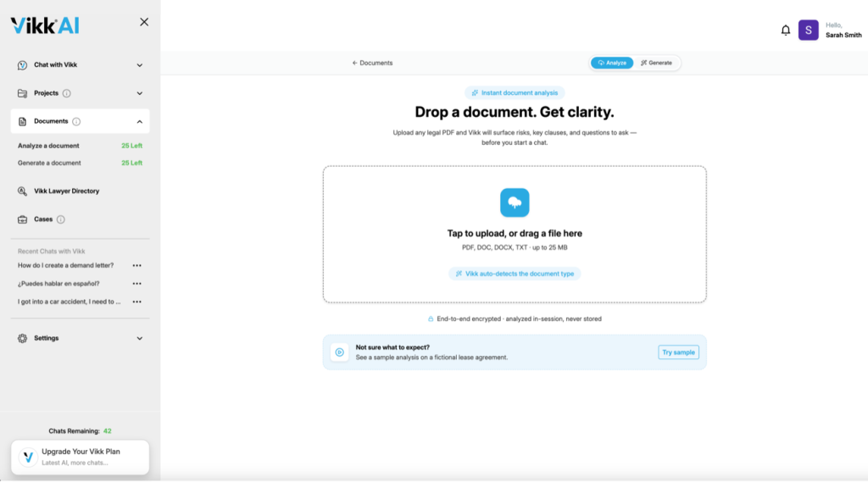This screenshot has width=868, height=488.
Task: Click Vikk auto-detects the document type badge
Action: [x=515, y=274]
